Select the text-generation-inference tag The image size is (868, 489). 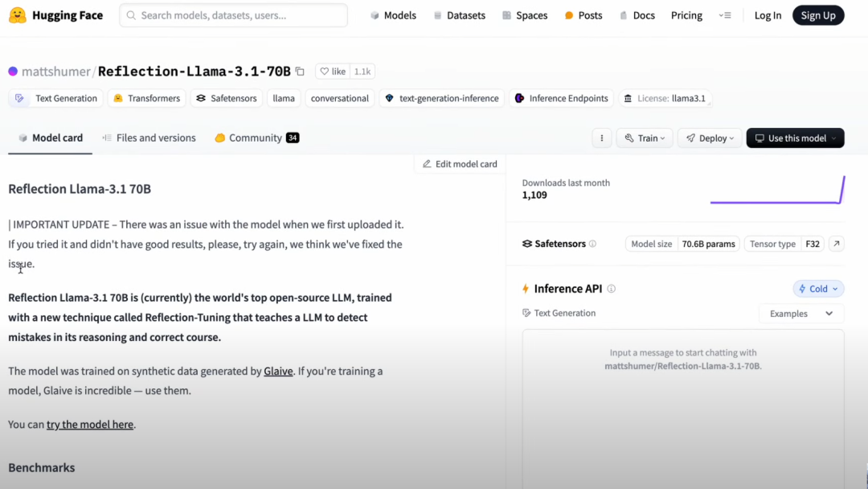coord(442,98)
